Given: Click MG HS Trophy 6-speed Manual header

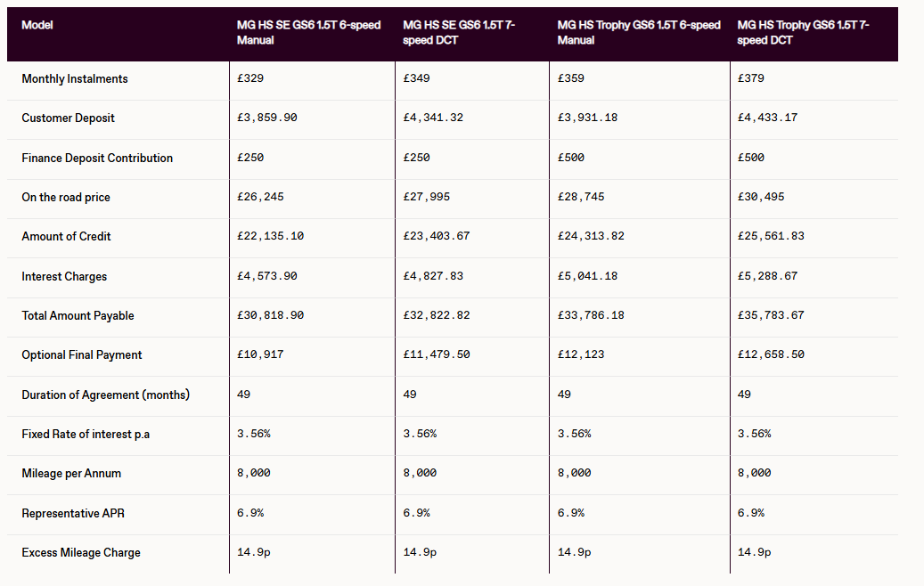Looking at the screenshot, I should click(x=638, y=32).
